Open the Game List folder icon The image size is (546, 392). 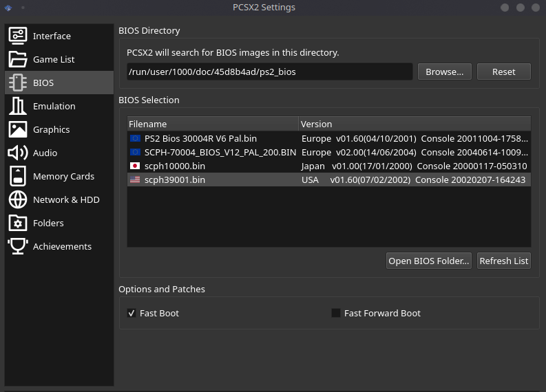[x=18, y=59]
